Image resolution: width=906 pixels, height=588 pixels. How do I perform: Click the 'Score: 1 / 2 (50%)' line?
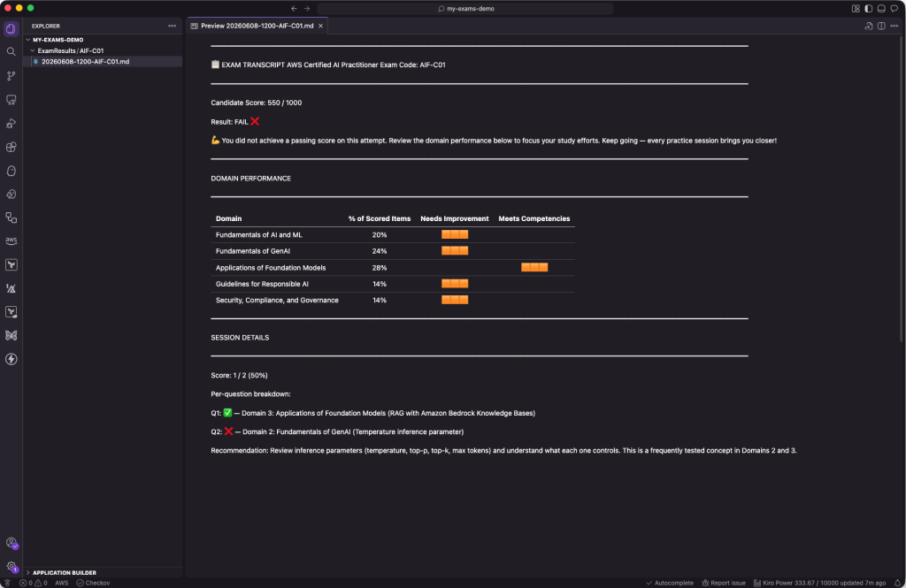(x=239, y=376)
